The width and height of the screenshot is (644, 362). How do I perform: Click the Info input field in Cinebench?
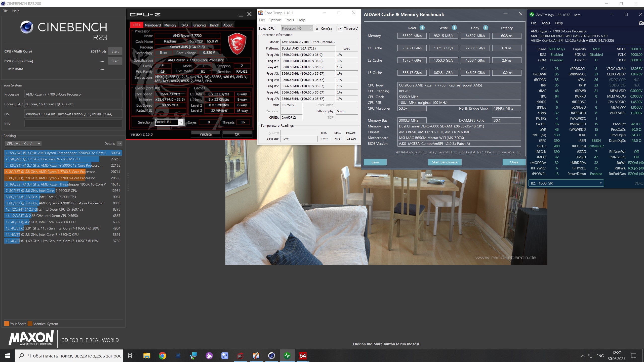[73, 123]
